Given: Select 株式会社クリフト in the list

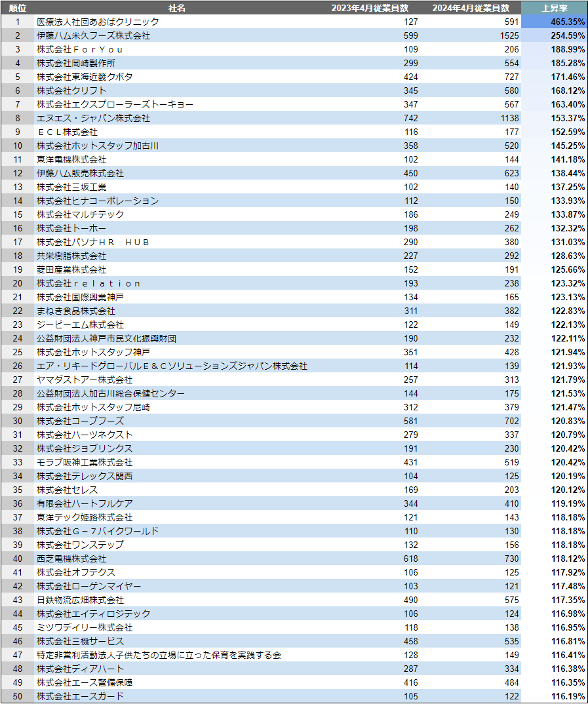Looking at the screenshot, I should tap(71, 90).
